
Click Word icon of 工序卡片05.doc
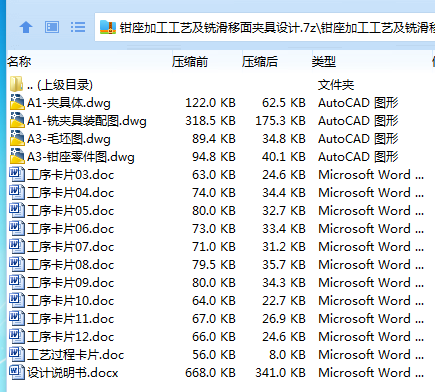[17, 210]
